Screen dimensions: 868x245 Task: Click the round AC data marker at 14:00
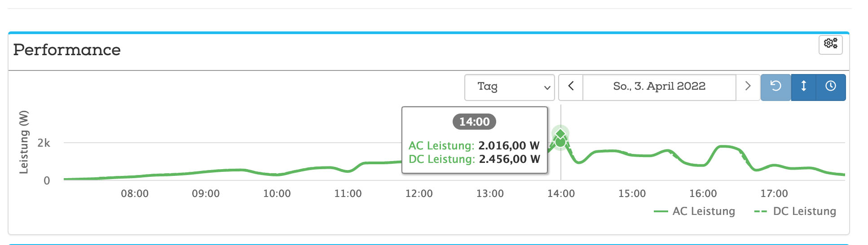click(x=560, y=142)
